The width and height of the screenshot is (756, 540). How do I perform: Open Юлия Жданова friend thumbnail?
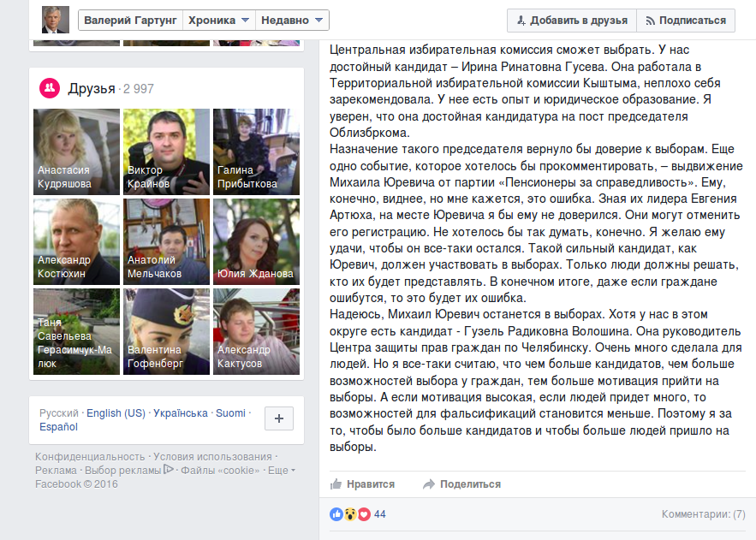256,241
